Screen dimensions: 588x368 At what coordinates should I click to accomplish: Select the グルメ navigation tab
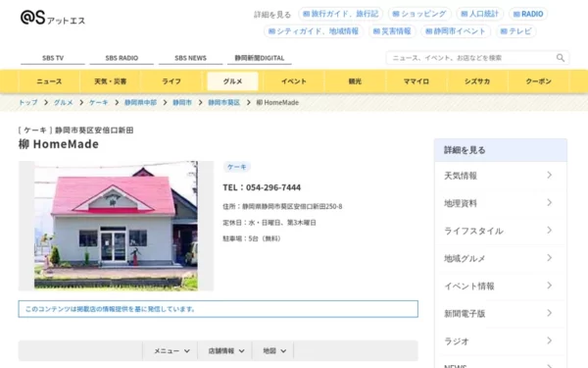coord(232,81)
